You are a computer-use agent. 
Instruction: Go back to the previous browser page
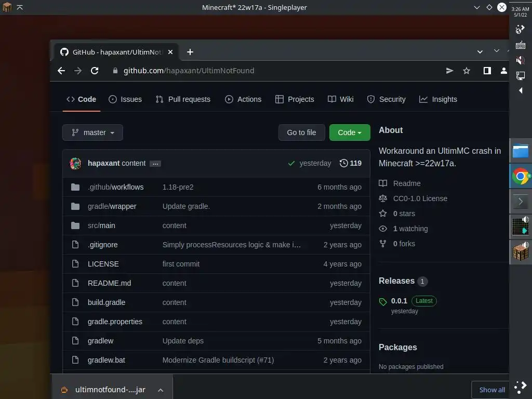tap(61, 71)
